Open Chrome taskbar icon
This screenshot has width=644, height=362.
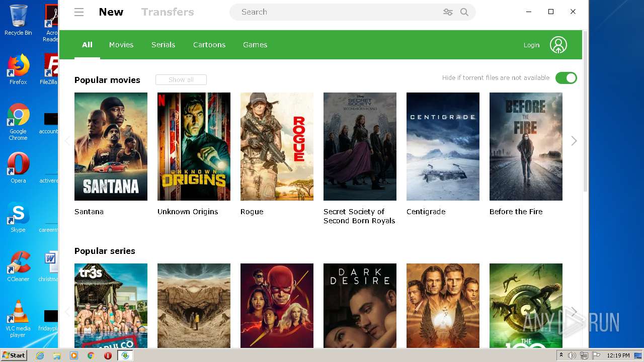pos(91,355)
